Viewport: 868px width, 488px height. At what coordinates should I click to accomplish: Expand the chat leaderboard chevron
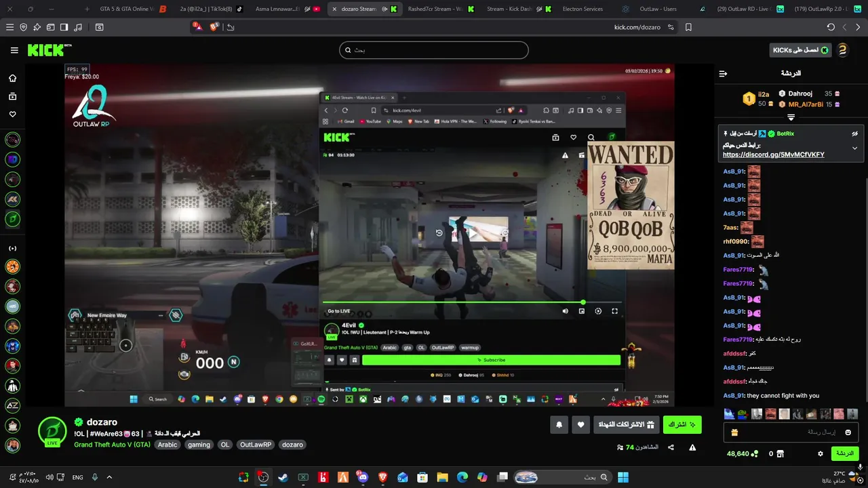pyautogui.click(x=791, y=117)
